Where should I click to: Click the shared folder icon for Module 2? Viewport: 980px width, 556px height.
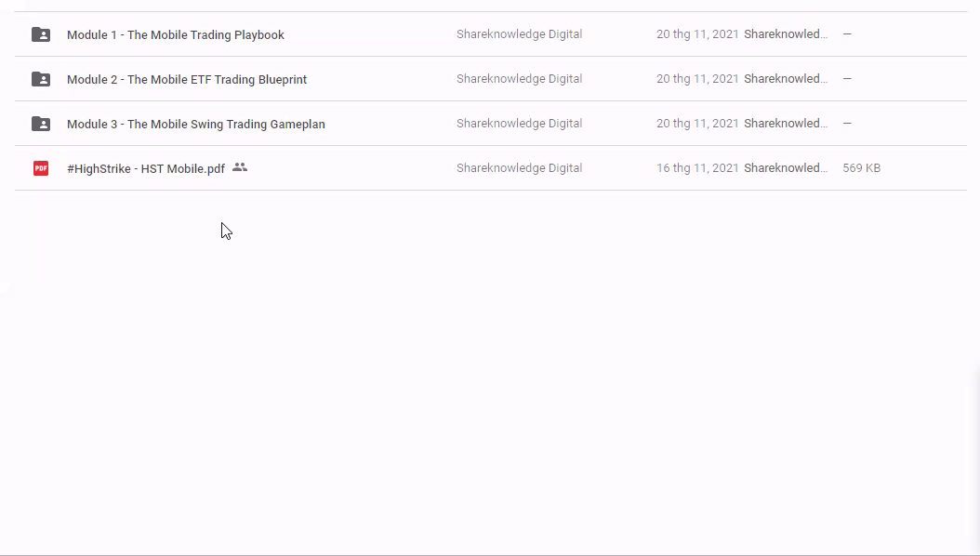click(x=41, y=79)
